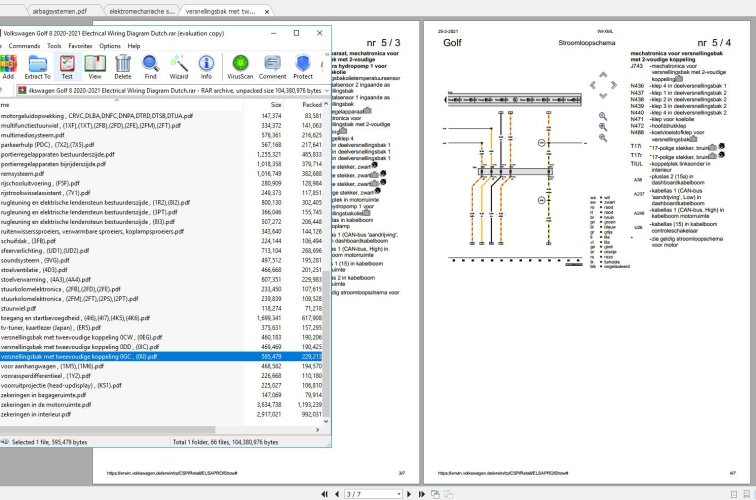756x500 pixels.
Task: Start VirusScan on the archive
Action: coord(240,67)
